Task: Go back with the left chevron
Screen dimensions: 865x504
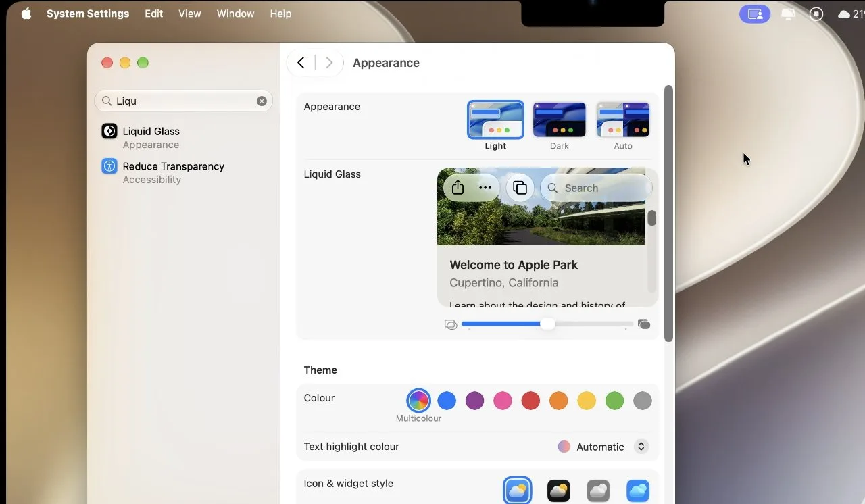Action: [301, 63]
